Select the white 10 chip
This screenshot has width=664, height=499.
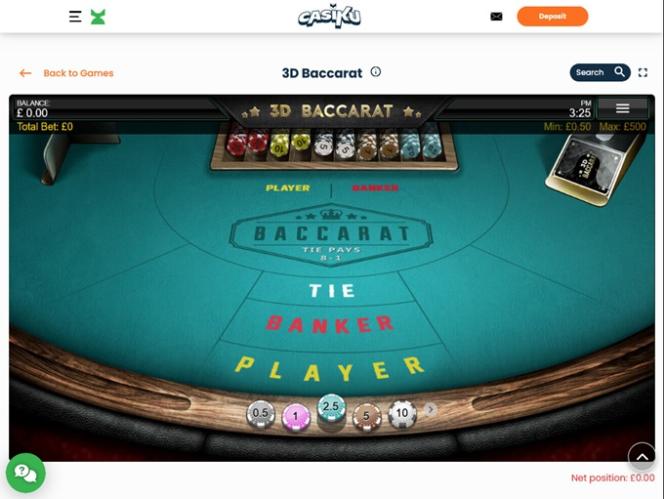point(402,413)
